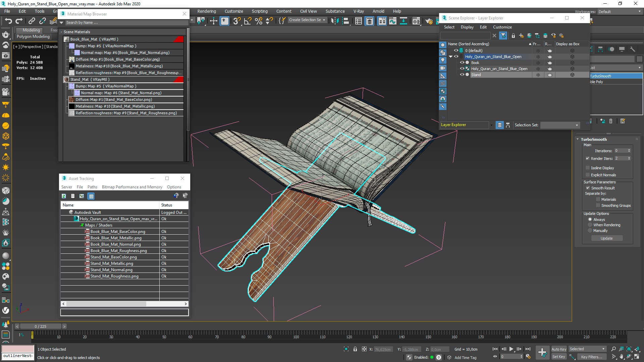The height and width of the screenshot is (362, 644).
Task: Toggle the Ribbon display icon
Action: tap(382, 21)
